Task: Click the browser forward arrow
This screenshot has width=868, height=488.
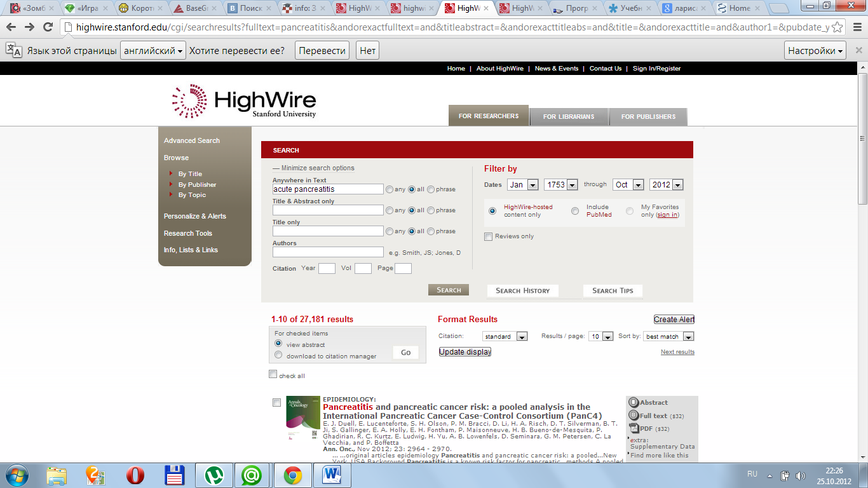Action: tap(29, 27)
